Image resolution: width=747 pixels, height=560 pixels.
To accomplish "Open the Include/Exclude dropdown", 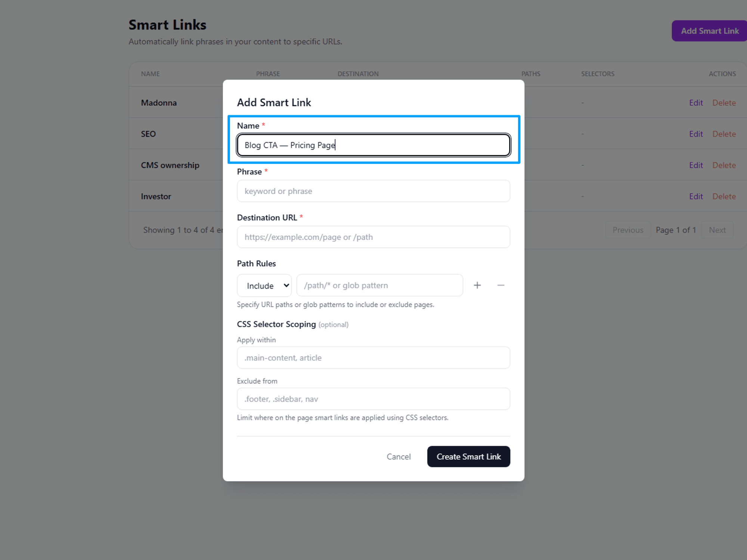I will [x=264, y=285].
